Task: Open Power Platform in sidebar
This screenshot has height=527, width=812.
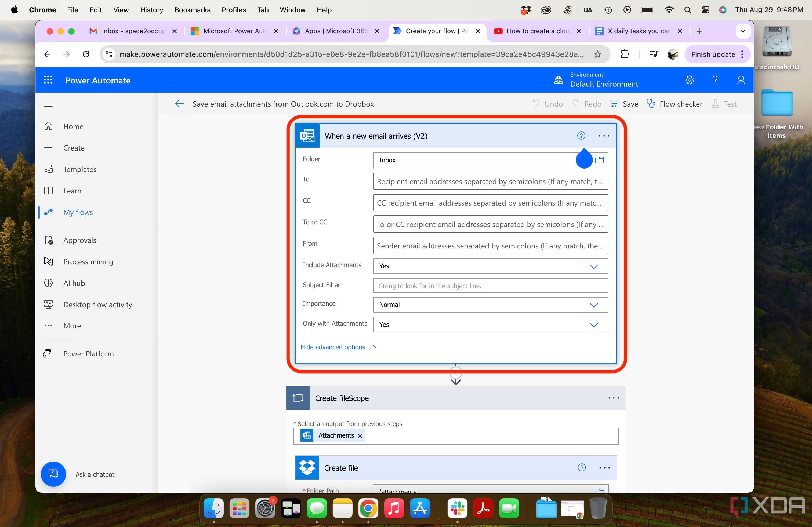Action: pyautogui.click(x=89, y=354)
